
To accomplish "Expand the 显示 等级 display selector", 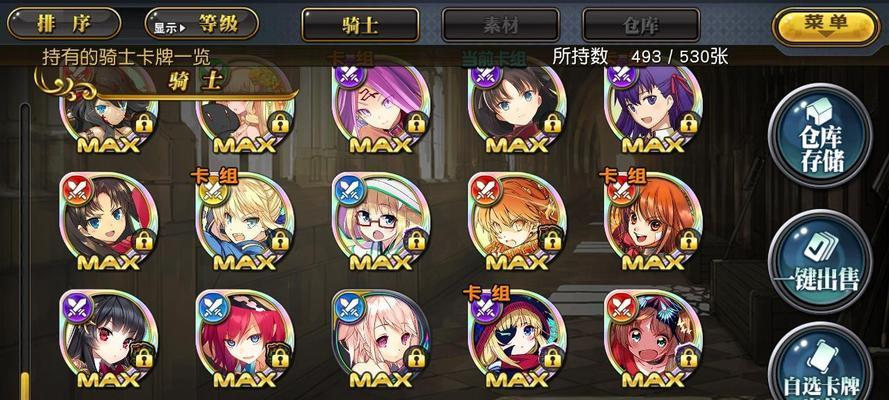I will pyautogui.click(x=202, y=24).
